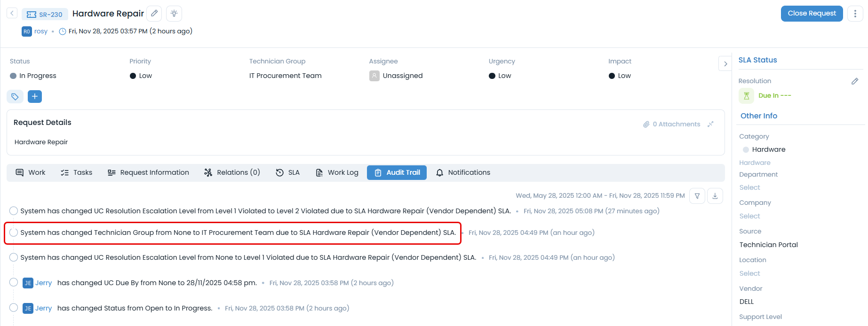The image size is (868, 326).
Task: Open the In Progress status dropdown
Action: tap(38, 76)
